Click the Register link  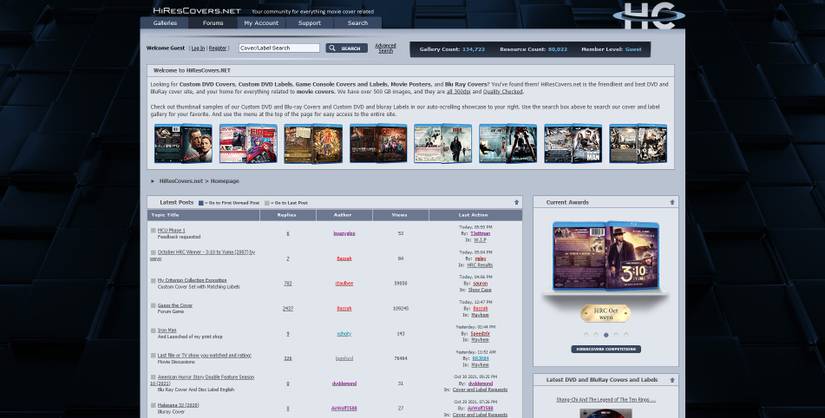[217, 48]
